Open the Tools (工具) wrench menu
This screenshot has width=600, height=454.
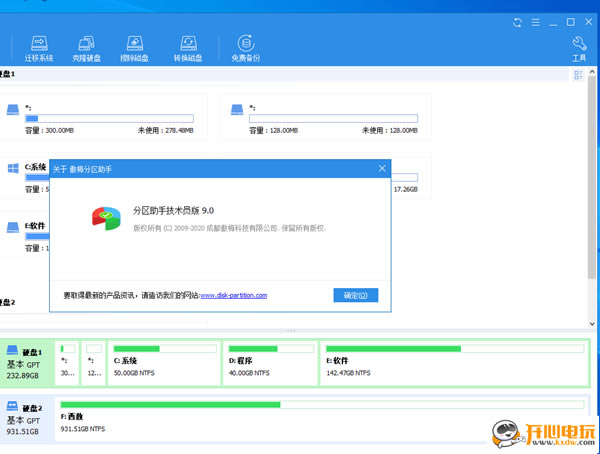[x=579, y=49]
